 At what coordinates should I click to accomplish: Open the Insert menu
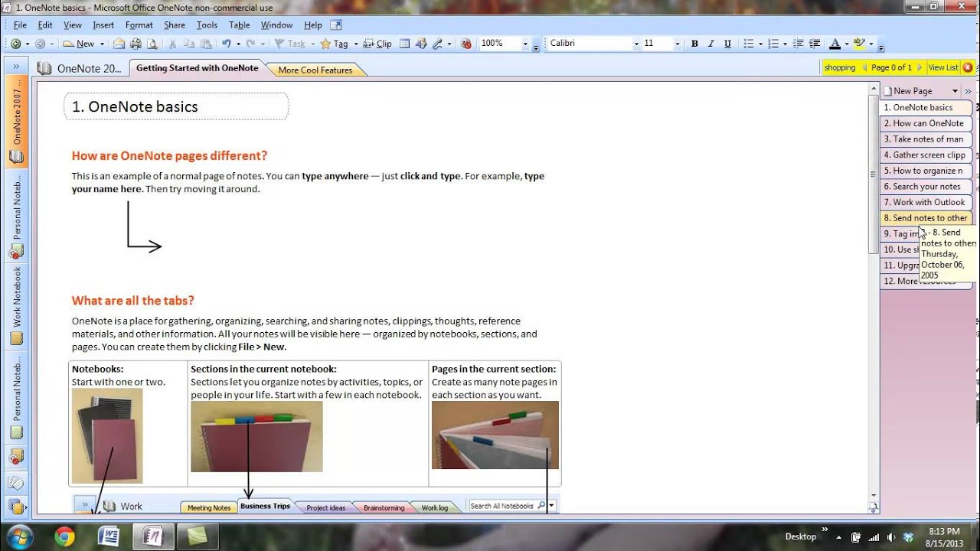click(x=103, y=25)
